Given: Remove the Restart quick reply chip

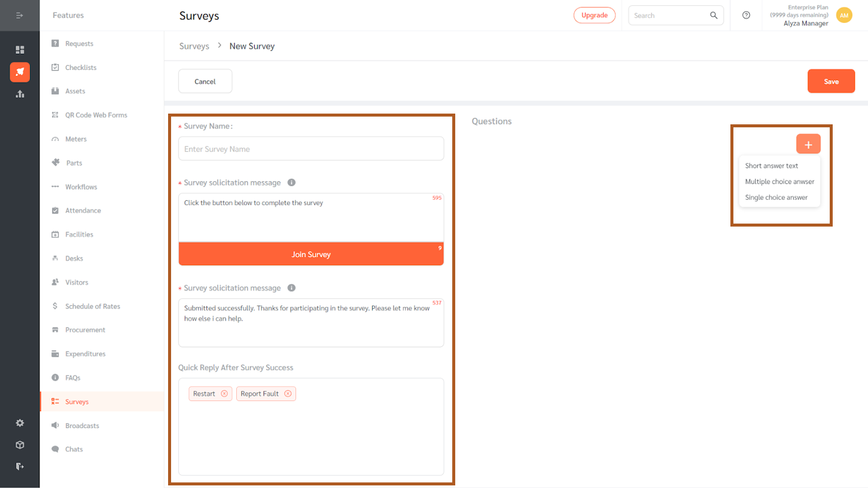Looking at the screenshot, I should [x=225, y=393].
